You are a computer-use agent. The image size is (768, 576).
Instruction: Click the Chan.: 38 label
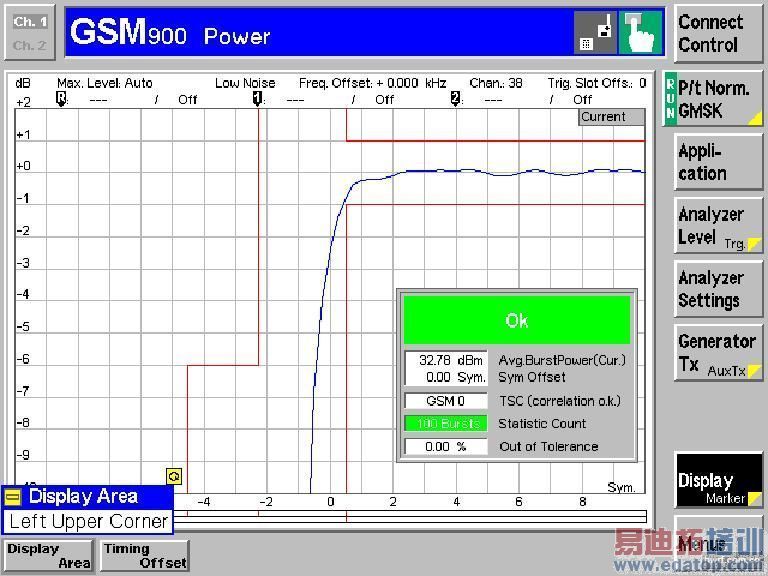[496, 83]
